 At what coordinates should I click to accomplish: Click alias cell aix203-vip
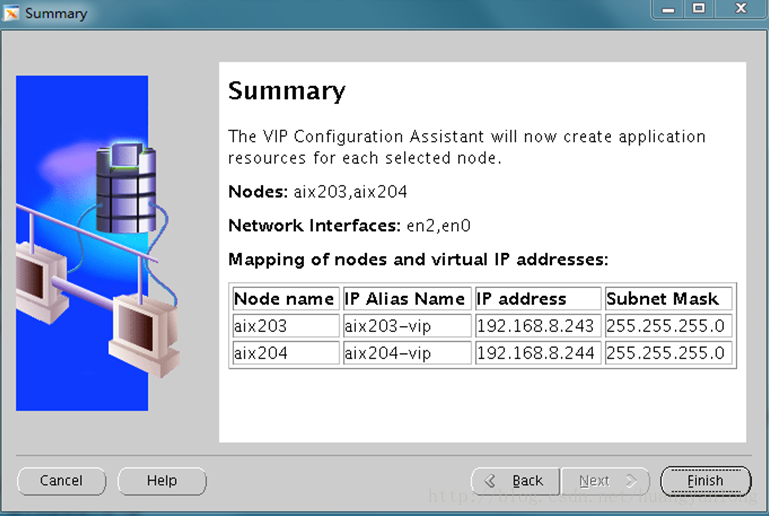(407, 326)
